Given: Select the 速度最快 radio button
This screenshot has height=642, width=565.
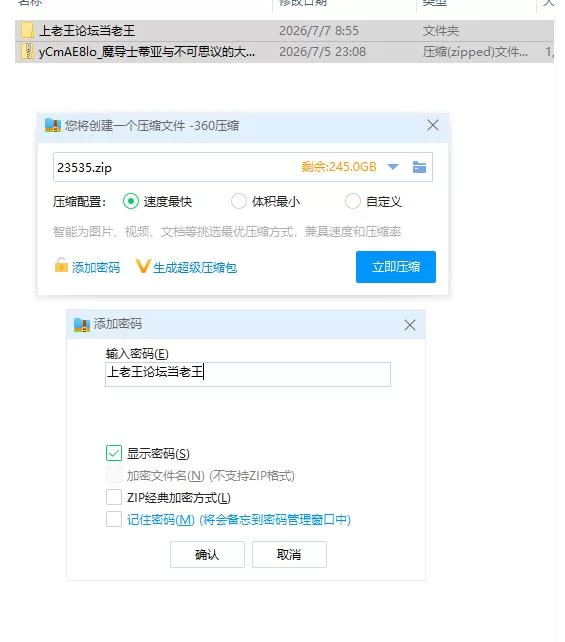Looking at the screenshot, I should point(131,201).
